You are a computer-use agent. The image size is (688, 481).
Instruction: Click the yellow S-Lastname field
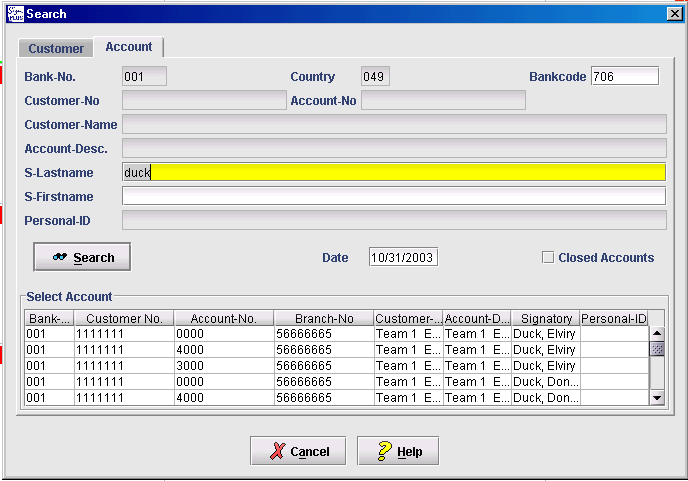click(393, 172)
